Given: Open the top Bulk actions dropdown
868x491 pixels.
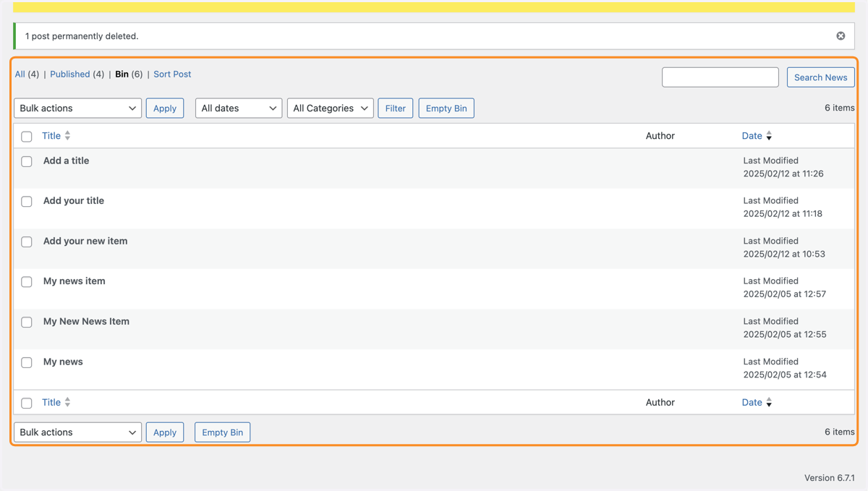Looking at the screenshot, I should pos(77,108).
